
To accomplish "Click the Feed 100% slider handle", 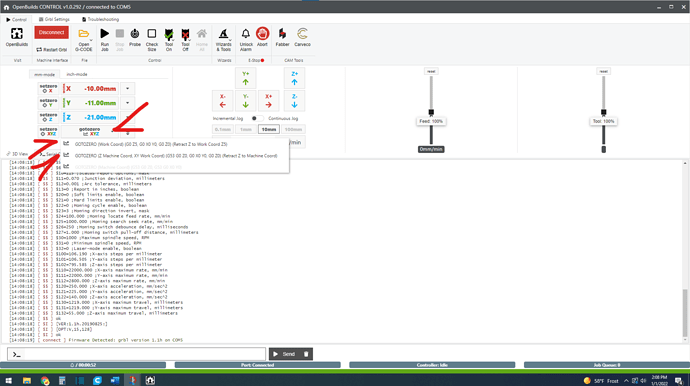I will pyautogui.click(x=431, y=112).
